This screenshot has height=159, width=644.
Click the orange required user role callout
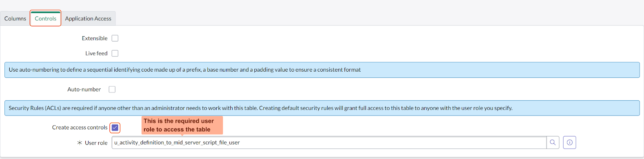point(182,125)
